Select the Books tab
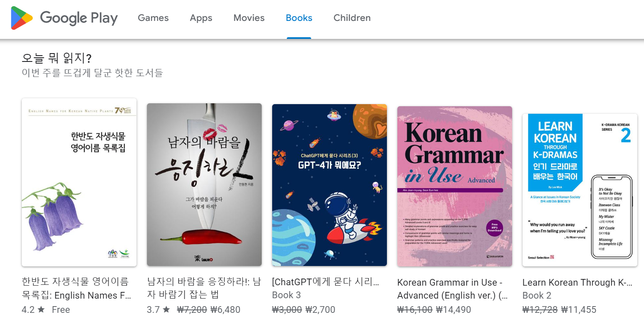Viewport: 644px width, 335px height. pos(299,18)
